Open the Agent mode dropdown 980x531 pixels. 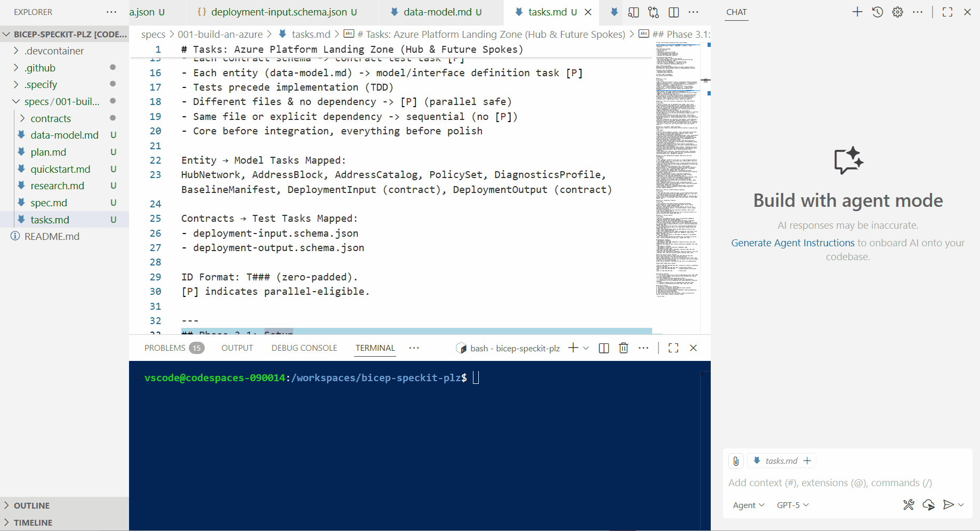click(x=748, y=505)
